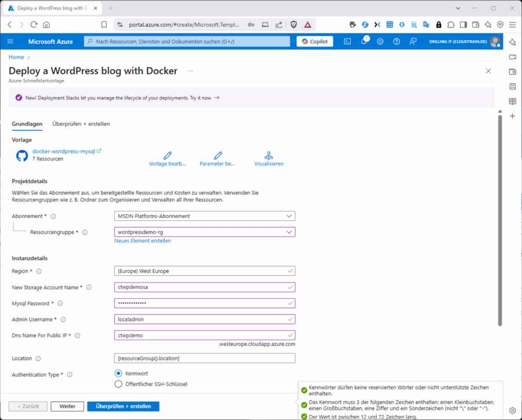Screen dimensions: 522x420
Task: Switch to the Grundlagen tab
Action: coord(27,124)
